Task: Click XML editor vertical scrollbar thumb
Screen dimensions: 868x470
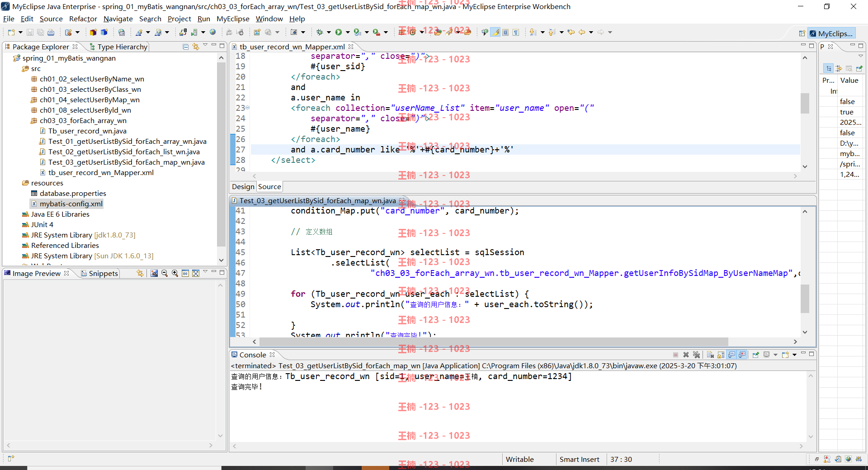Action: [805, 103]
